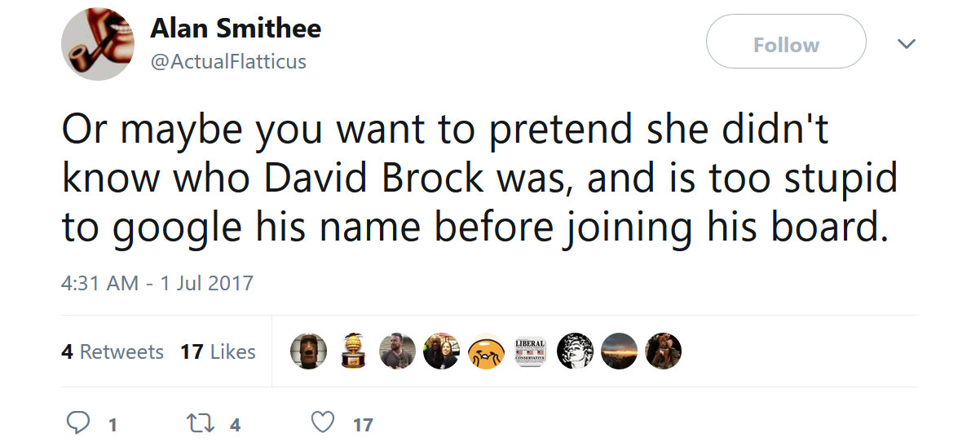
Task: Click the reply speech bubble icon
Action: click(77, 422)
